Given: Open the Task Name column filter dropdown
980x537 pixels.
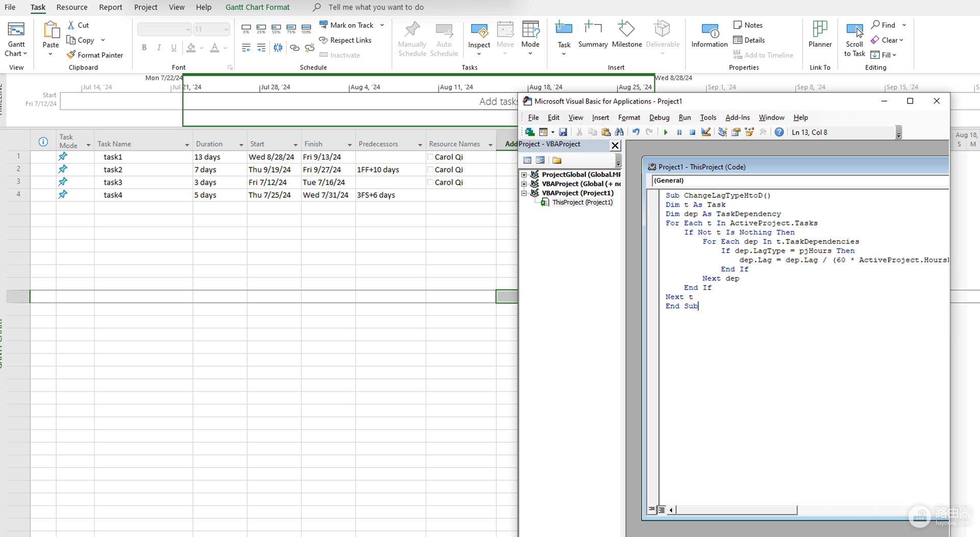Looking at the screenshot, I should [187, 145].
